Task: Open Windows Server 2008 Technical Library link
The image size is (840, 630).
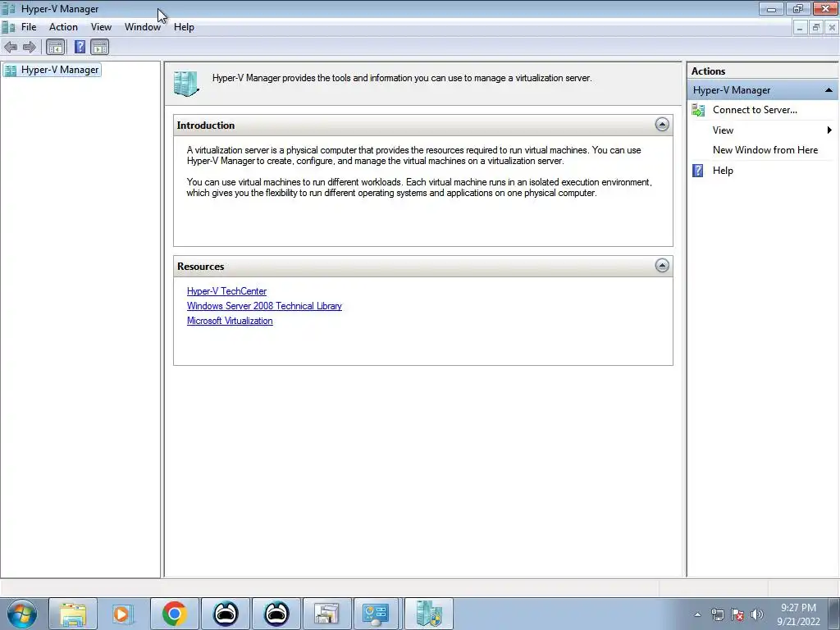Action: (264, 306)
